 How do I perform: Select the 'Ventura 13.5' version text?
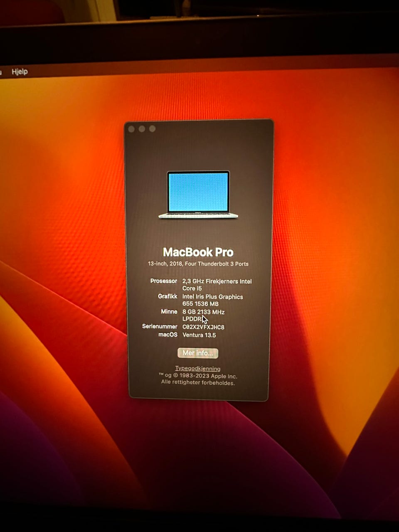click(x=199, y=335)
